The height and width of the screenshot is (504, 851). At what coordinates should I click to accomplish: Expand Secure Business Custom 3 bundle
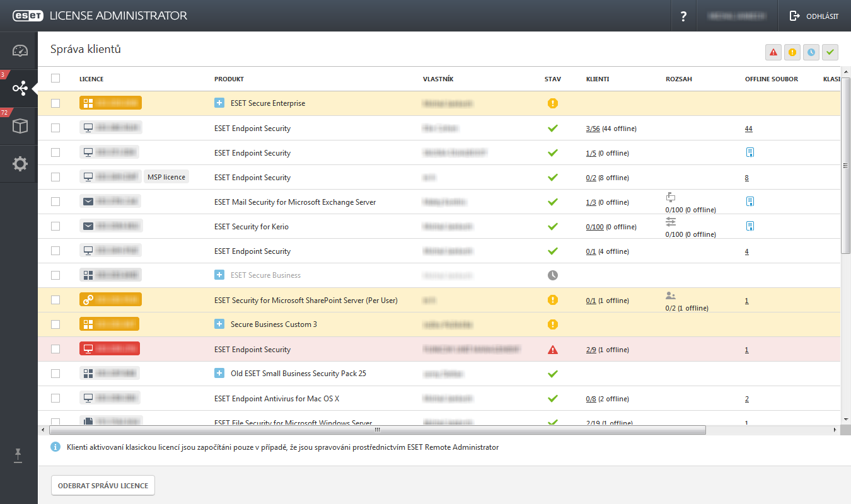tap(219, 324)
